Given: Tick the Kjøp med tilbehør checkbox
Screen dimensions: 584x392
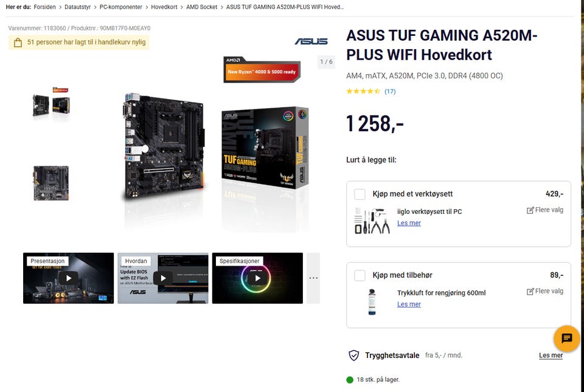Looking at the screenshot, I should tap(360, 275).
